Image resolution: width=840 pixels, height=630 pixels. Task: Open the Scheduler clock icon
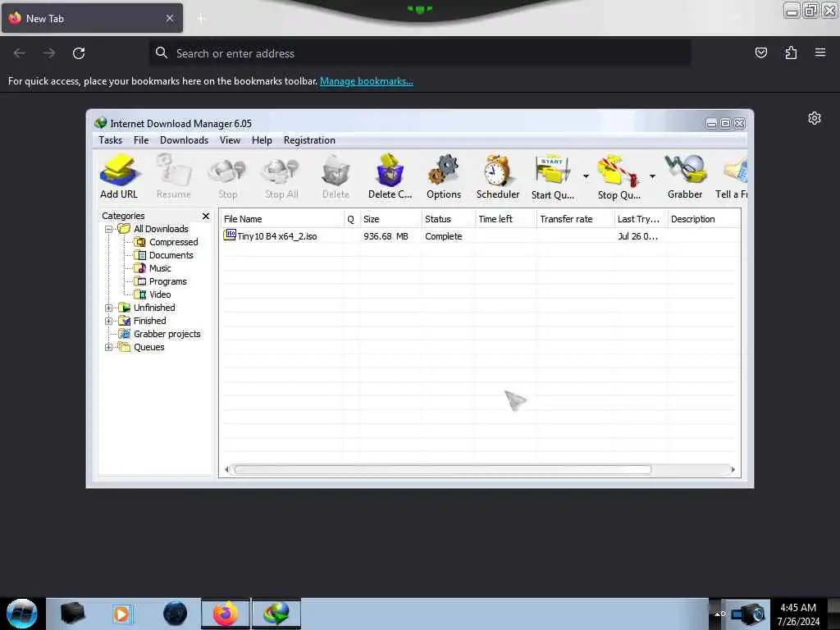[x=498, y=176]
